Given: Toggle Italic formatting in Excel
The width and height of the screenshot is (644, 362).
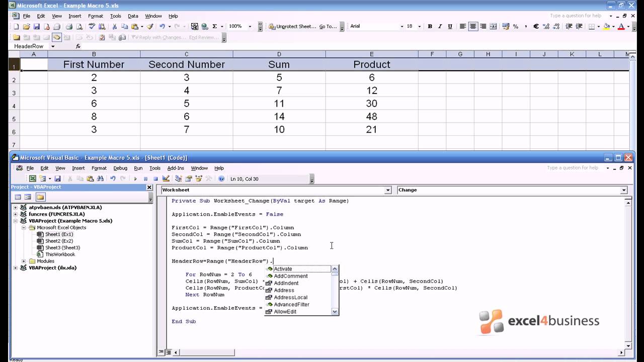Looking at the screenshot, I should tap(440, 26).
